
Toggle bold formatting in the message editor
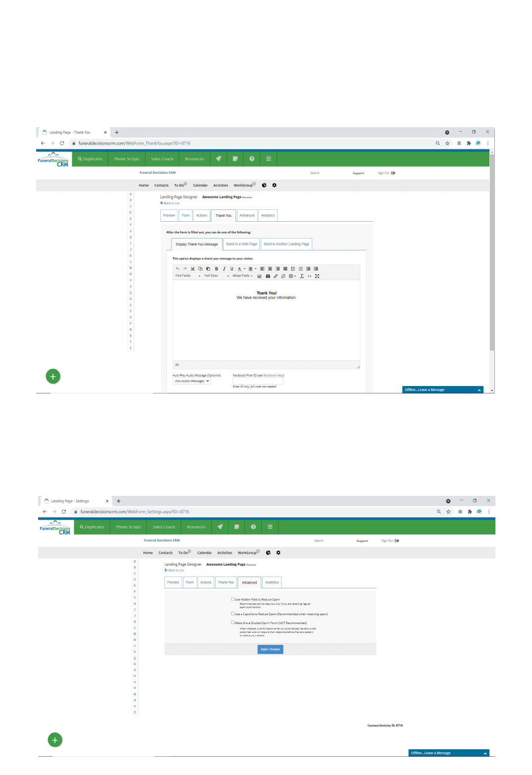click(x=216, y=269)
